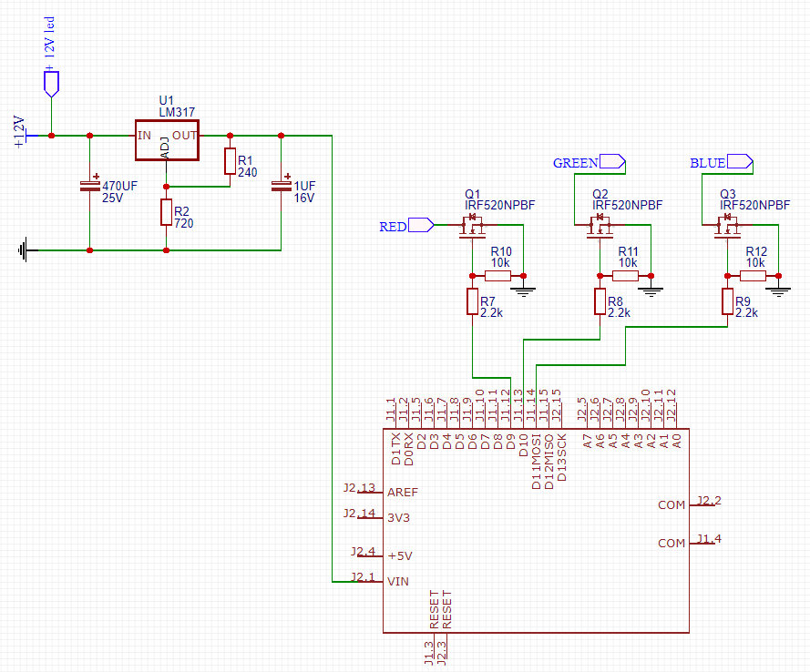Viewport: 810px width, 672px height.
Task: Select the LM317 regulator U1 symbol
Action: (166, 141)
